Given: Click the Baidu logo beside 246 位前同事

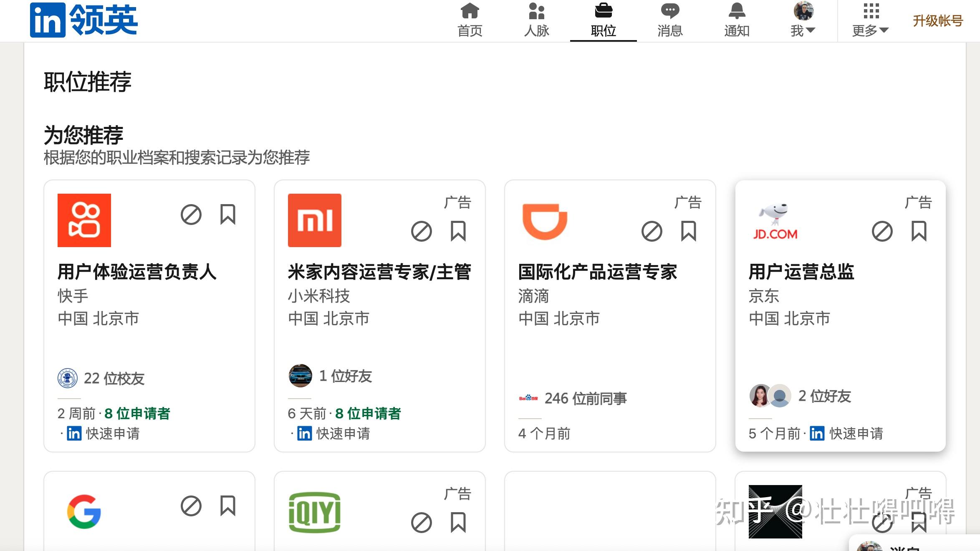Looking at the screenshot, I should [528, 398].
